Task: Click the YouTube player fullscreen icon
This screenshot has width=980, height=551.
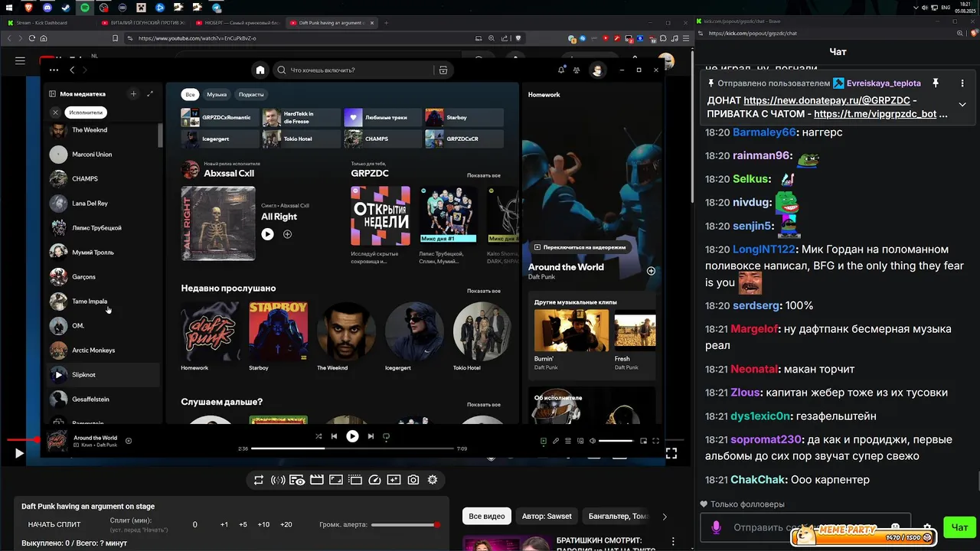Action: click(x=671, y=453)
